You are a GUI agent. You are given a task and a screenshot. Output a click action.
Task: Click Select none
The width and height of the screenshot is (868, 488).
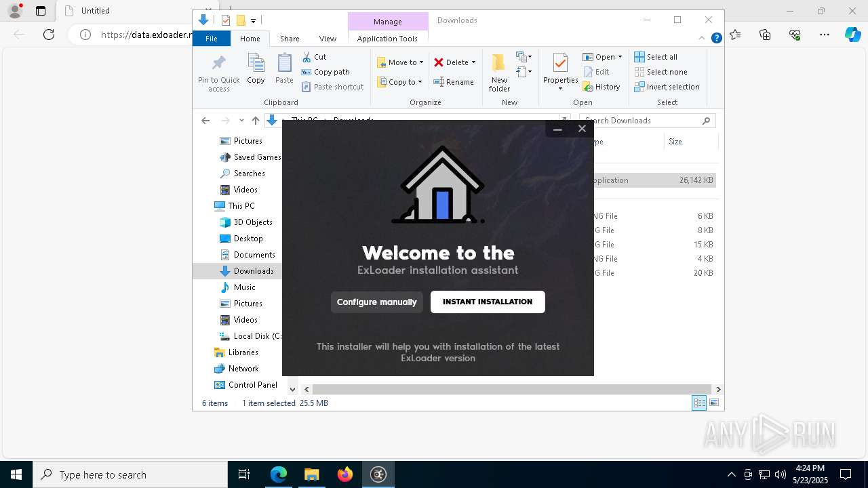pyautogui.click(x=660, y=72)
